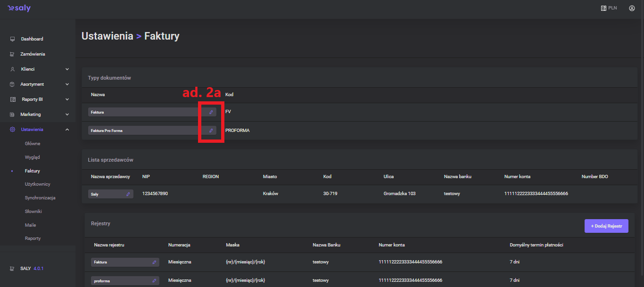Image resolution: width=644 pixels, height=287 pixels.
Task: Click the pencil icon next to Faktura document type
Action: click(211, 112)
